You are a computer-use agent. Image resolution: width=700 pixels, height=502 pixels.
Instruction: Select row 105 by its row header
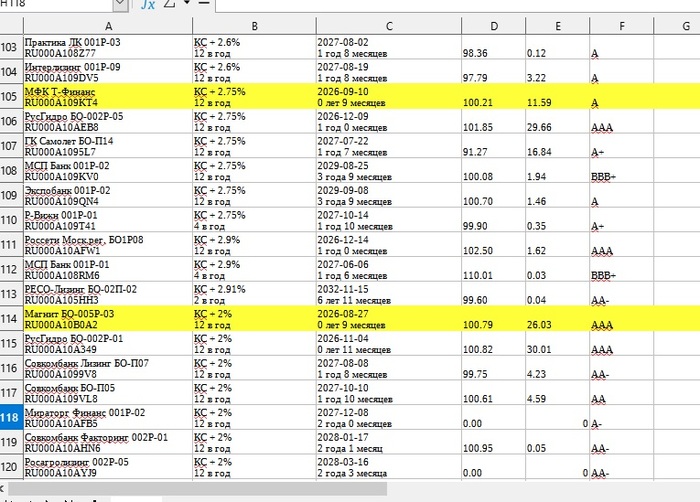click(x=10, y=96)
